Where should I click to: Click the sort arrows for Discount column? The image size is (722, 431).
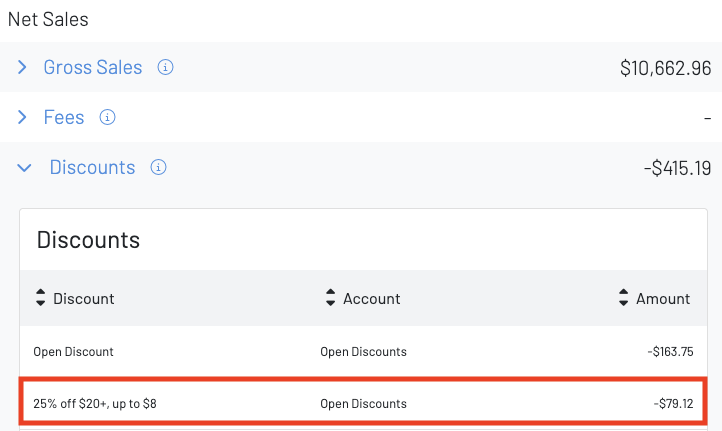41,299
